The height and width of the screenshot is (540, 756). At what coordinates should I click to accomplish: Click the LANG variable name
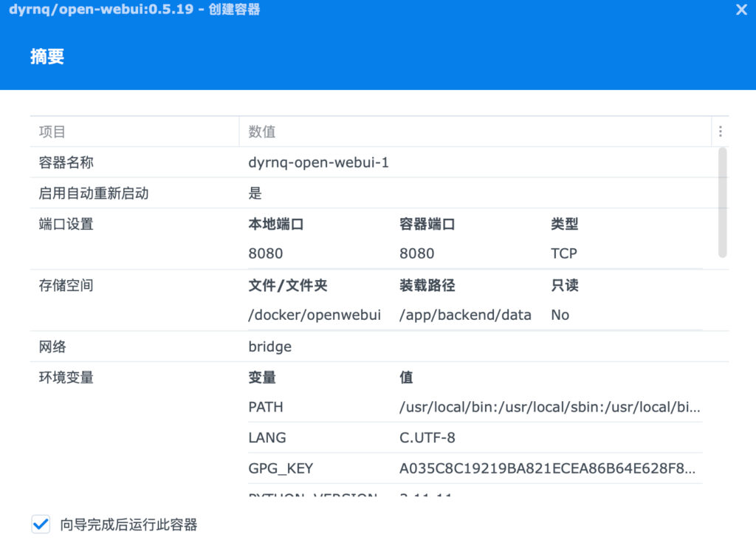[267, 438]
